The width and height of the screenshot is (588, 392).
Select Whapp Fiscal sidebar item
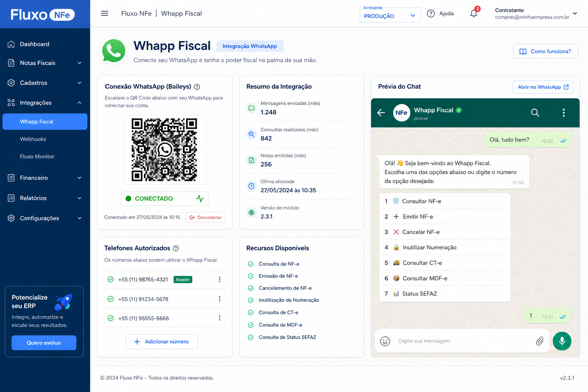(x=45, y=122)
